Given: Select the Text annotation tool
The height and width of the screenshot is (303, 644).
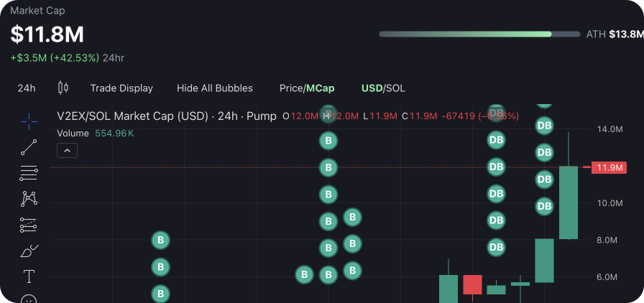Looking at the screenshot, I should (29, 276).
